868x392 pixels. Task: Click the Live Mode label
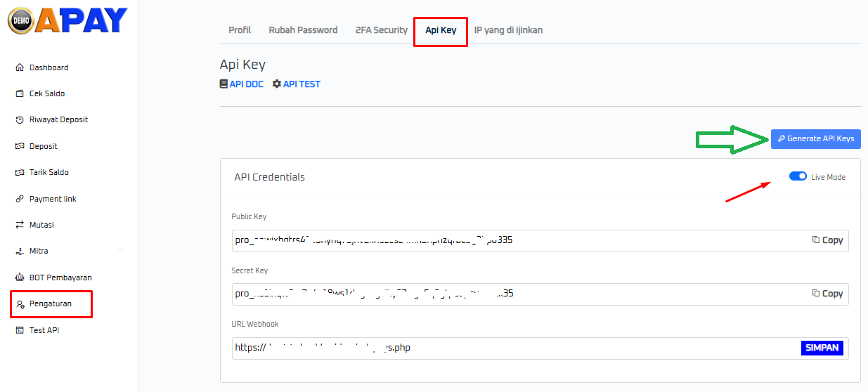pos(829,177)
